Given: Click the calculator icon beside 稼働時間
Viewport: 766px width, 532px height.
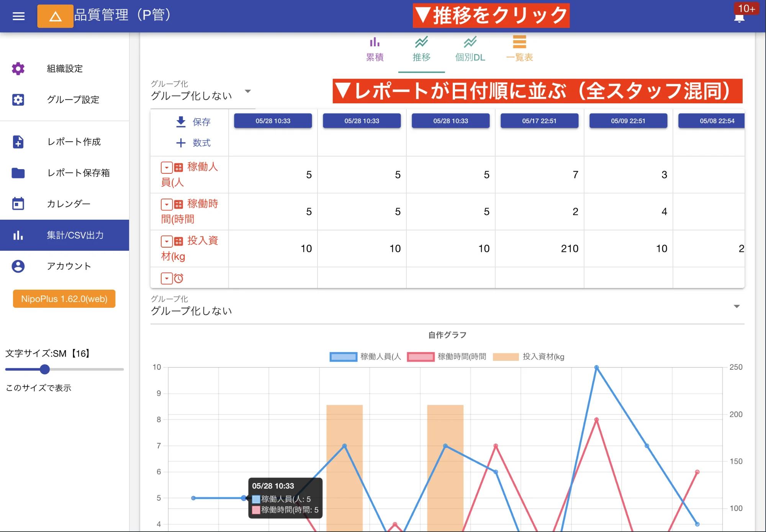Looking at the screenshot, I should coord(178,204).
